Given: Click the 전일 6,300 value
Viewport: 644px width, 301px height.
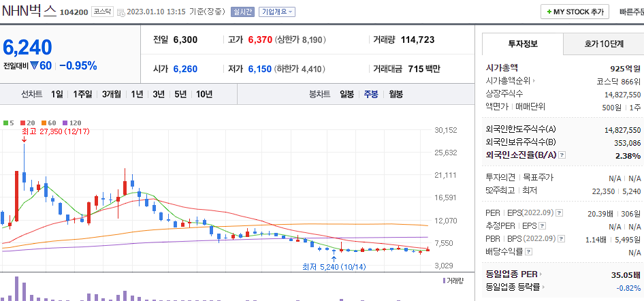Looking at the screenshot, I should click(185, 39).
